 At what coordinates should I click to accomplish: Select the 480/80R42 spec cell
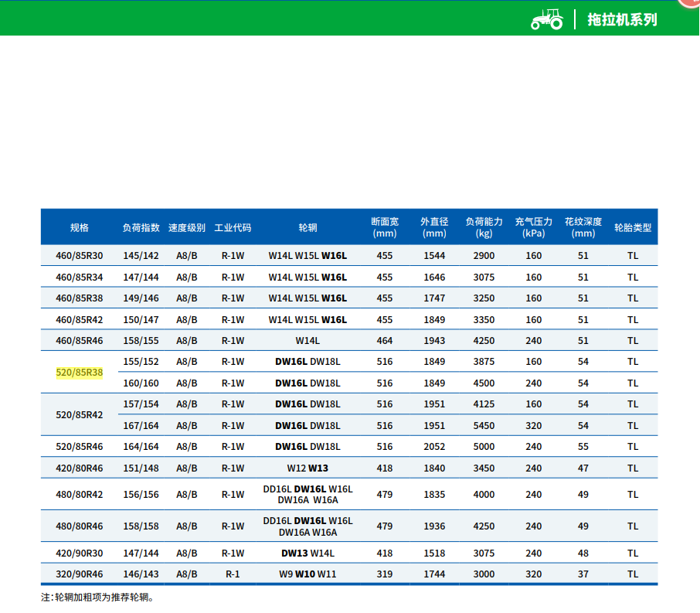coord(80,495)
